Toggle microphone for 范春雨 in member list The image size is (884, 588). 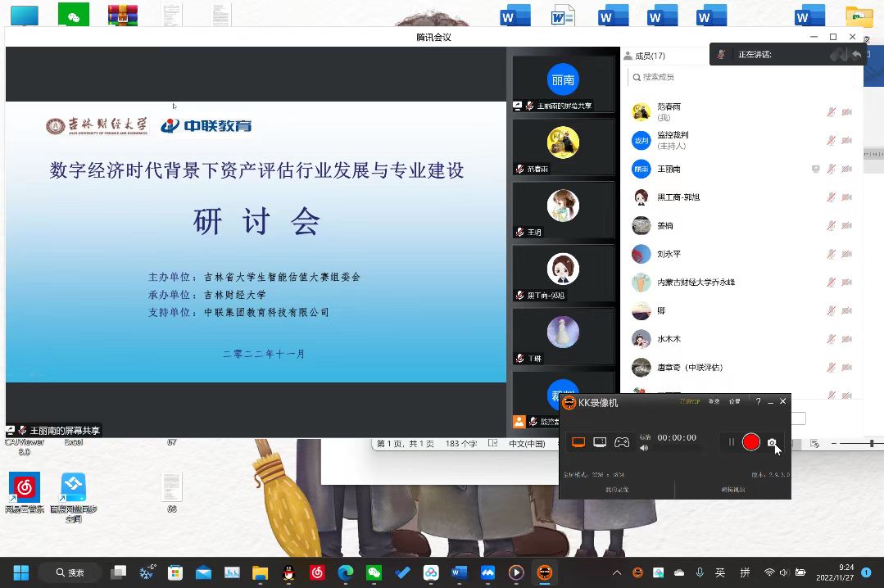coord(831,112)
